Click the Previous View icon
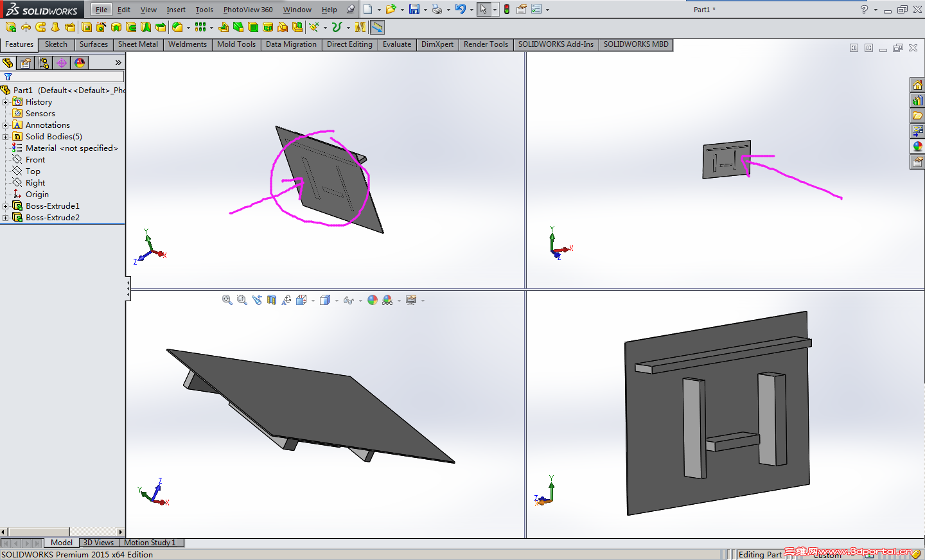Image resolution: width=925 pixels, height=560 pixels. click(x=257, y=300)
